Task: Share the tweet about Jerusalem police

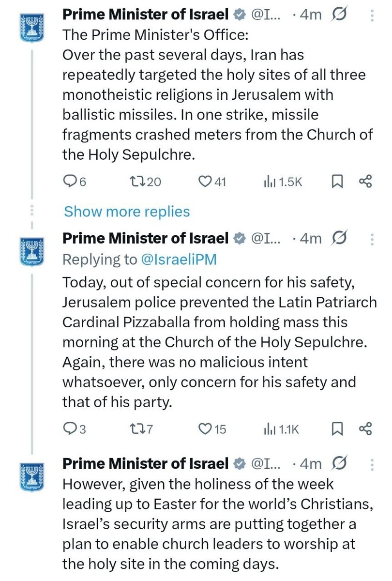Action: pyautogui.click(x=365, y=429)
